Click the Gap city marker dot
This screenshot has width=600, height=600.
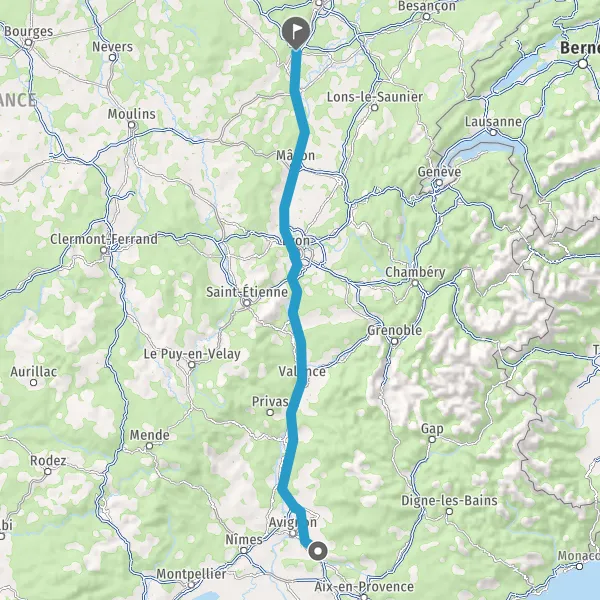tap(432, 440)
